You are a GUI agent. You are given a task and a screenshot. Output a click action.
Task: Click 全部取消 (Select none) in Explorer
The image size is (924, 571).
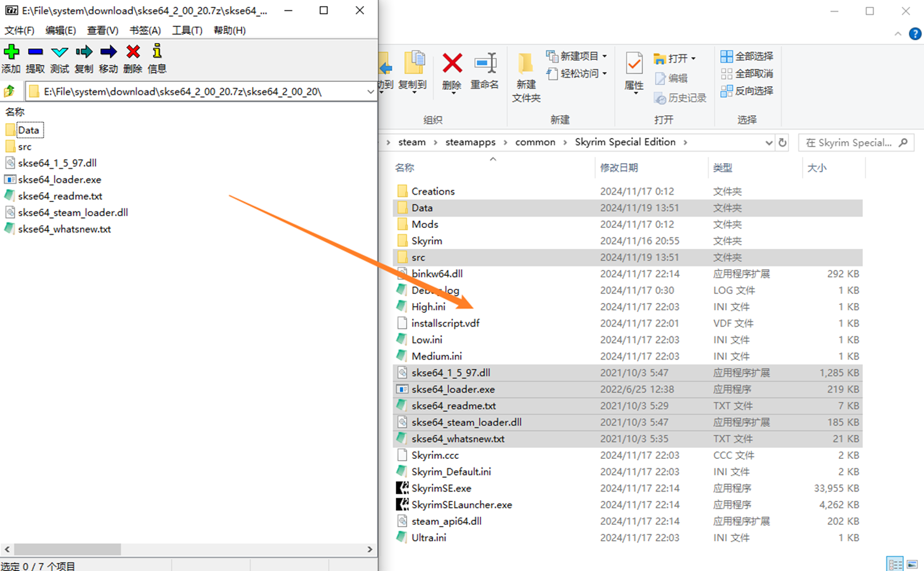coord(747,73)
